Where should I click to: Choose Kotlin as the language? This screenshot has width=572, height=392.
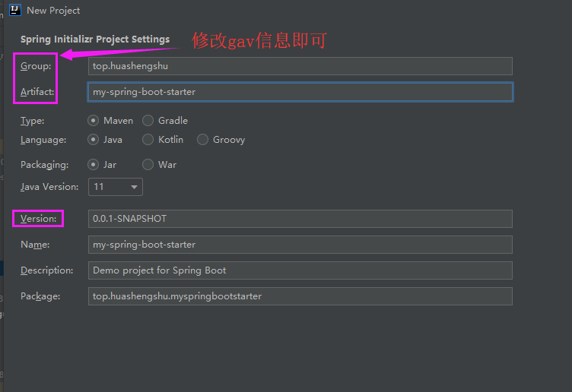tap(148, 140)
